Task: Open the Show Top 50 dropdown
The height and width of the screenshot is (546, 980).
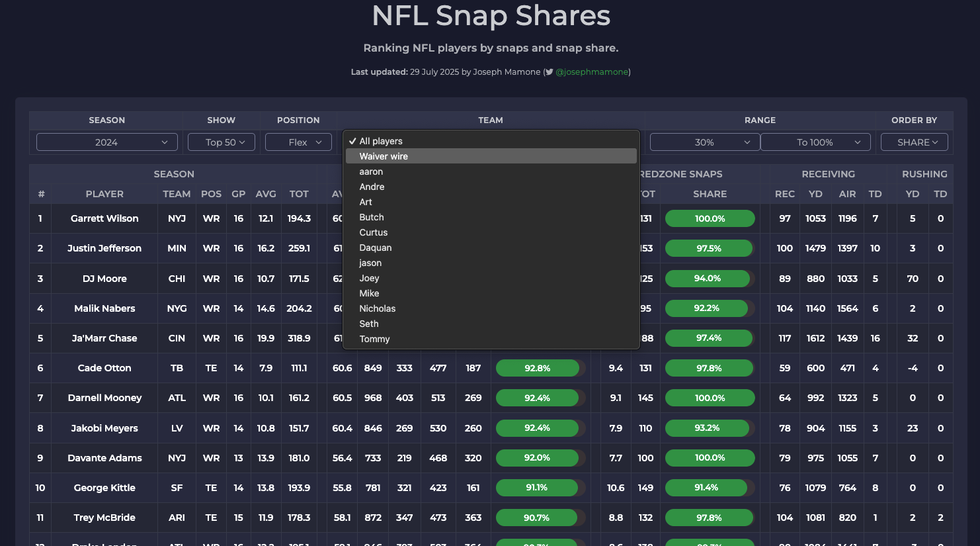Action: pos(222,142)
